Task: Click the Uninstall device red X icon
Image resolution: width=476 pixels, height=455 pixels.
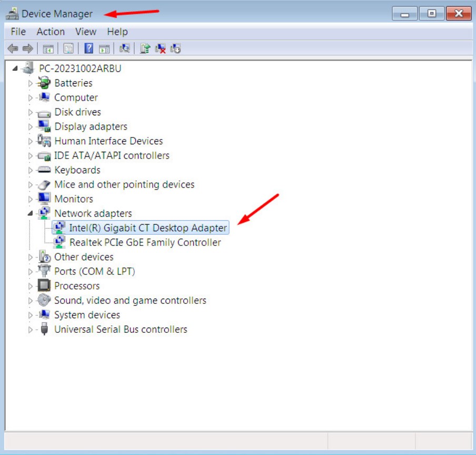Action: (160, 48)
